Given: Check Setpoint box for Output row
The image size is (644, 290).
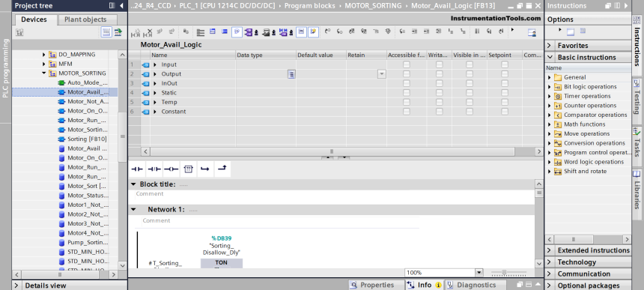Looking at the screenshot, I should click(x=505, y=74).
